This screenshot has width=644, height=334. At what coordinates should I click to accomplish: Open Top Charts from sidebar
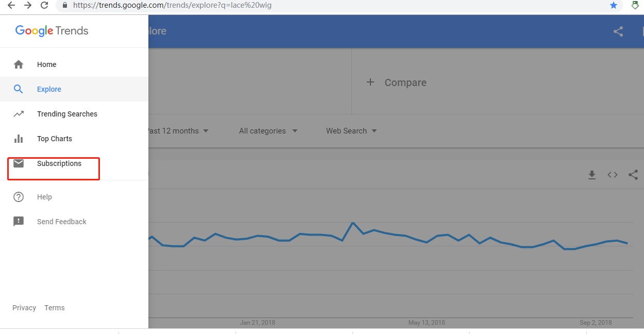point(55,139)
